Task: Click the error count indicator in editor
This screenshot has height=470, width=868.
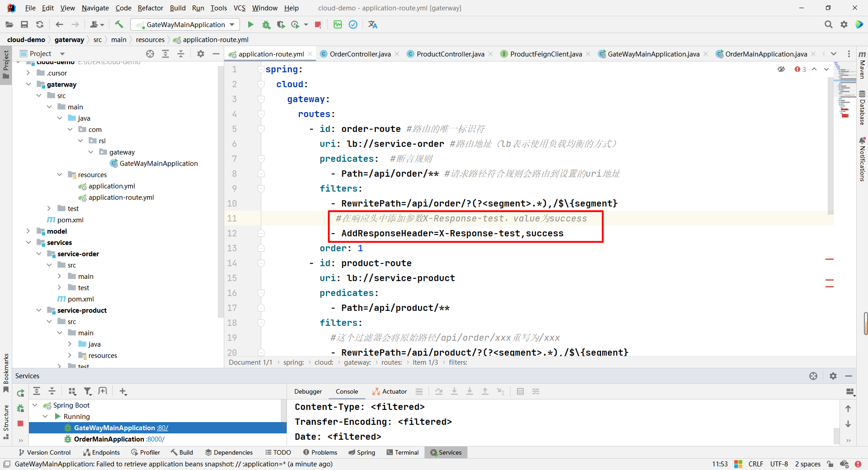Action: tap(800, 69)
